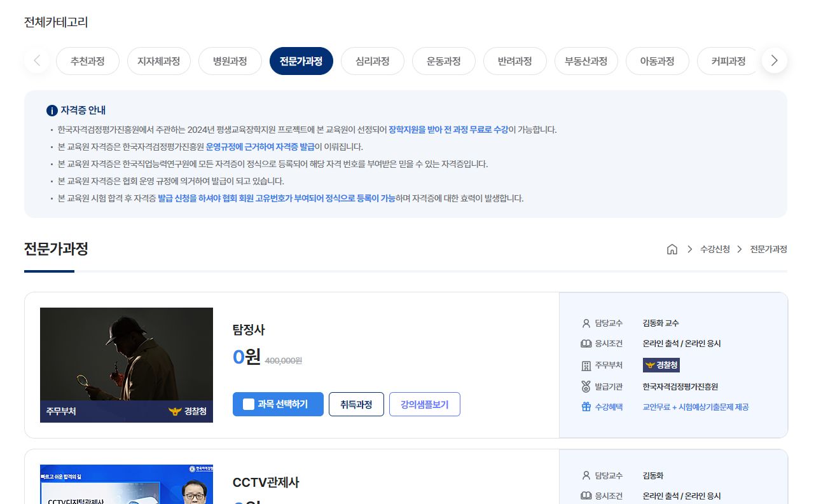This screenshot has height=504, width=821.
Task: Click the CCTV관제사 course title
Action: (x=266, y=482)
